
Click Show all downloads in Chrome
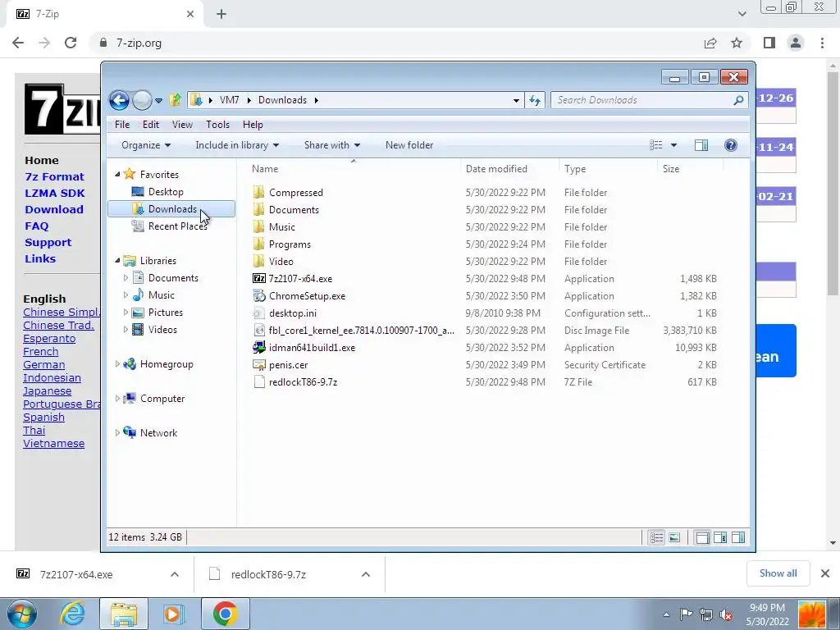(778, 573)
